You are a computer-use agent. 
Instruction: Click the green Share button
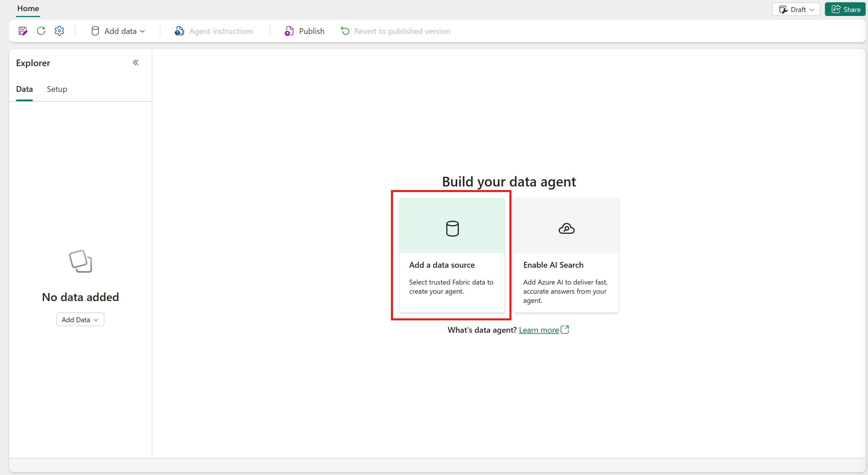pyautogui.click(x=845, y=9)
